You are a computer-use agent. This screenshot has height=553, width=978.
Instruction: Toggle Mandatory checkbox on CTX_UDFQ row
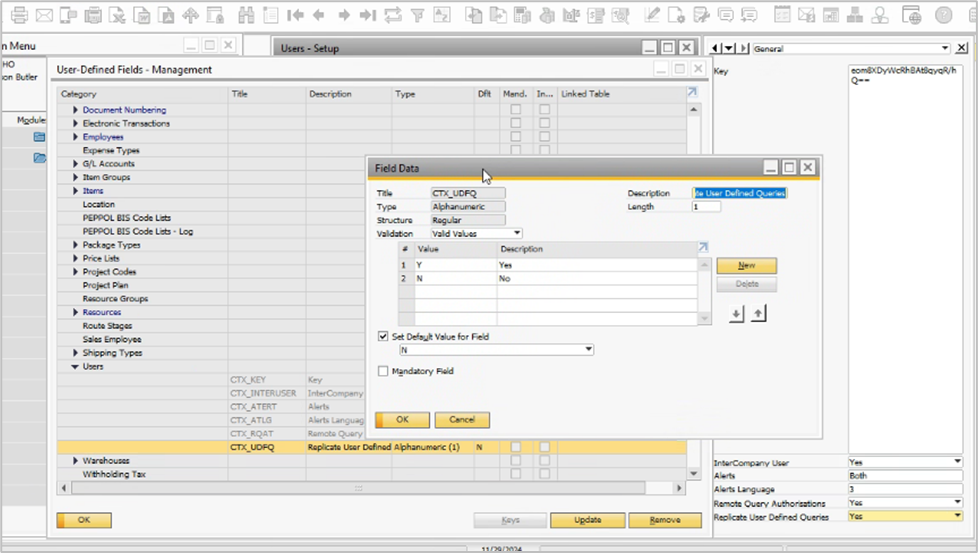[516, 447]
